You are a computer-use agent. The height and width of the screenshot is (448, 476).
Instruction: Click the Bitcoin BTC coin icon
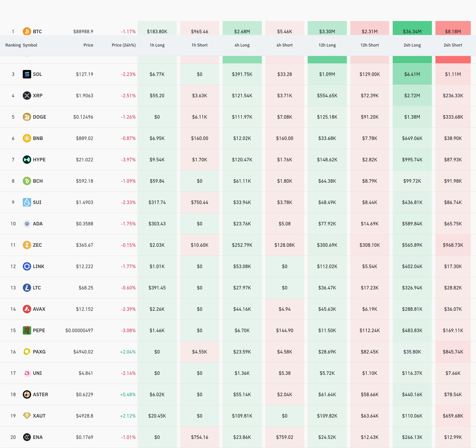(27, 31)
